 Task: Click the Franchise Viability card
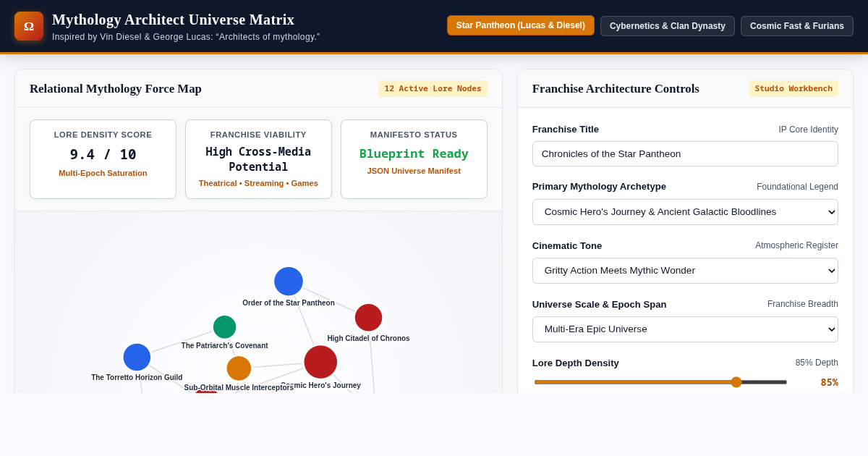click(x=258, y=159)
